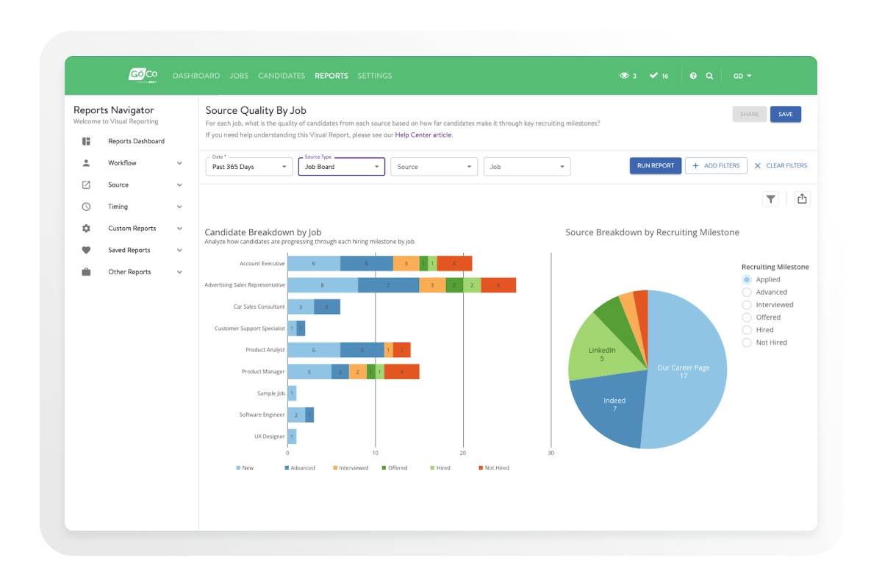Image resolution: width=882 pixels, height=588 pixels.
Task: Switch to the Candidates tab
Action: coord(282,76)
